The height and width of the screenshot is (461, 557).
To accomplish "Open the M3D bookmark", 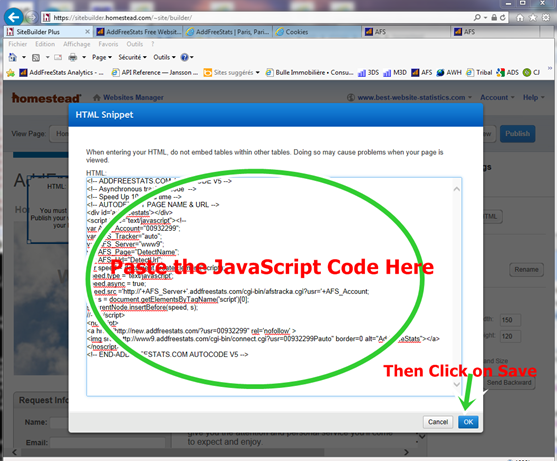I will pyautogui.click(x=395, y=73).
